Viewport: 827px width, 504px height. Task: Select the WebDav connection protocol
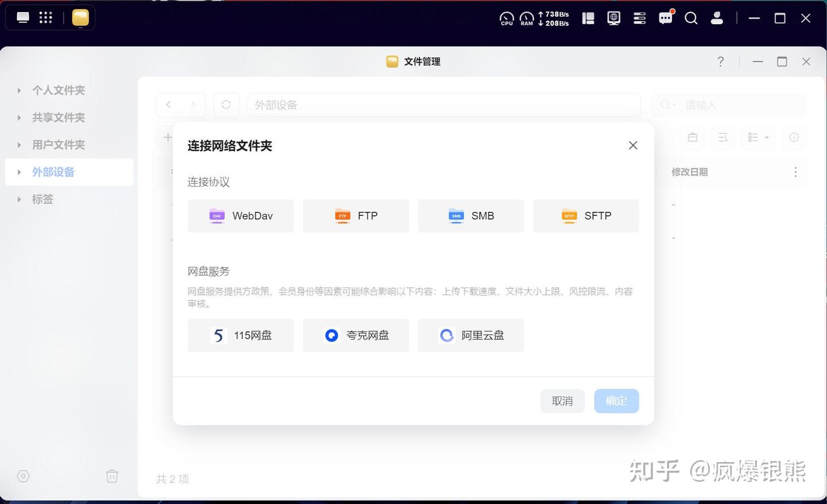point(241,216)
